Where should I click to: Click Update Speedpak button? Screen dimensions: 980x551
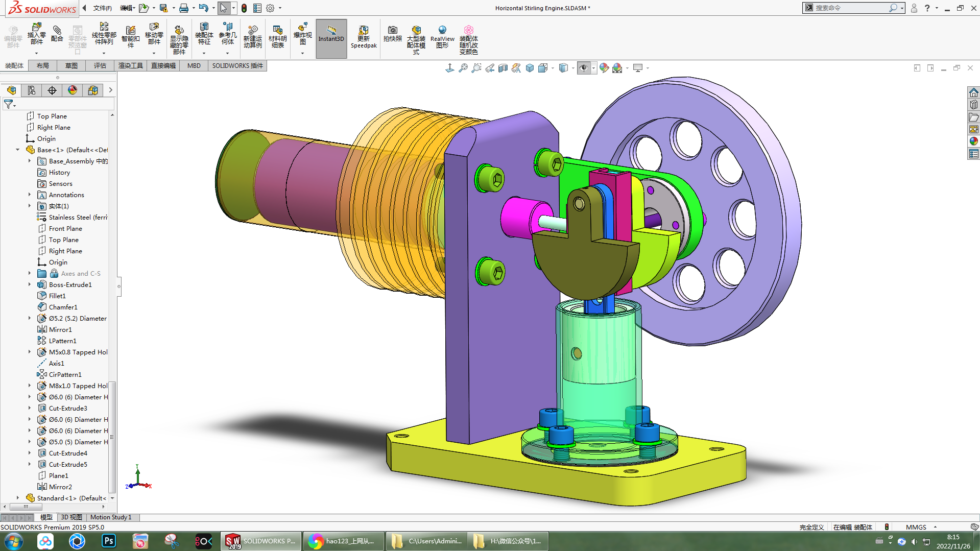click(x=364, y=37)
